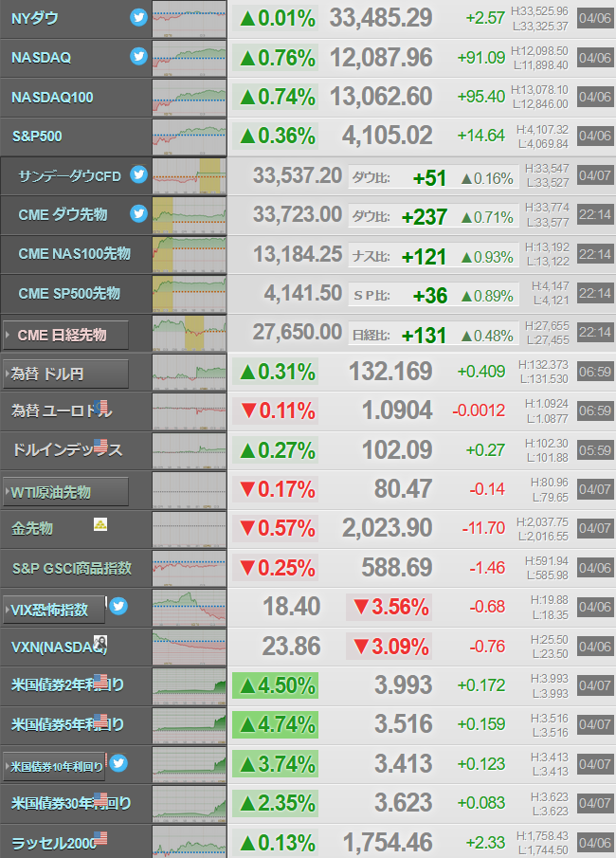Open the 米国債券10年利回り mini chart

pyautogui.click(x=190, y=765)
